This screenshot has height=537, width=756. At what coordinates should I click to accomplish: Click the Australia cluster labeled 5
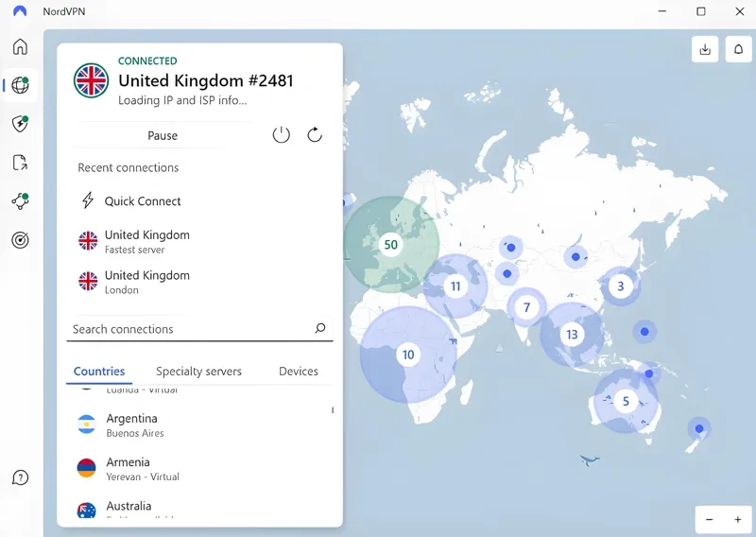[626, 401]
